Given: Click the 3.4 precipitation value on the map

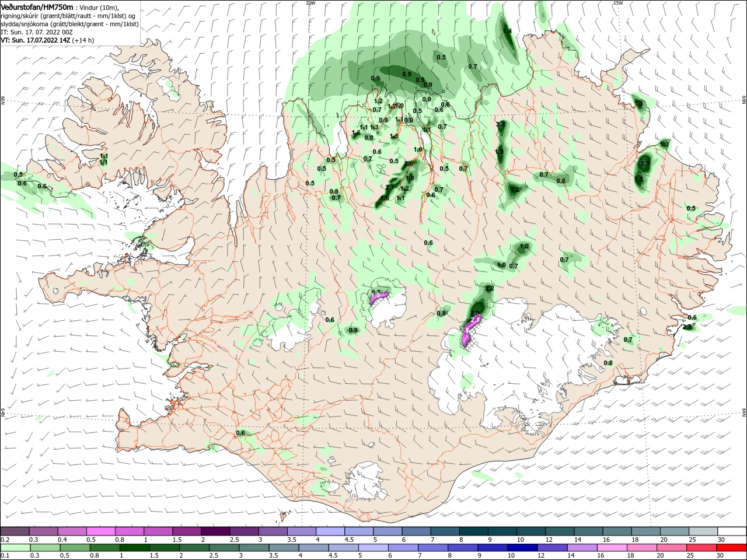Looking at the screenshot, I should 500,125.
